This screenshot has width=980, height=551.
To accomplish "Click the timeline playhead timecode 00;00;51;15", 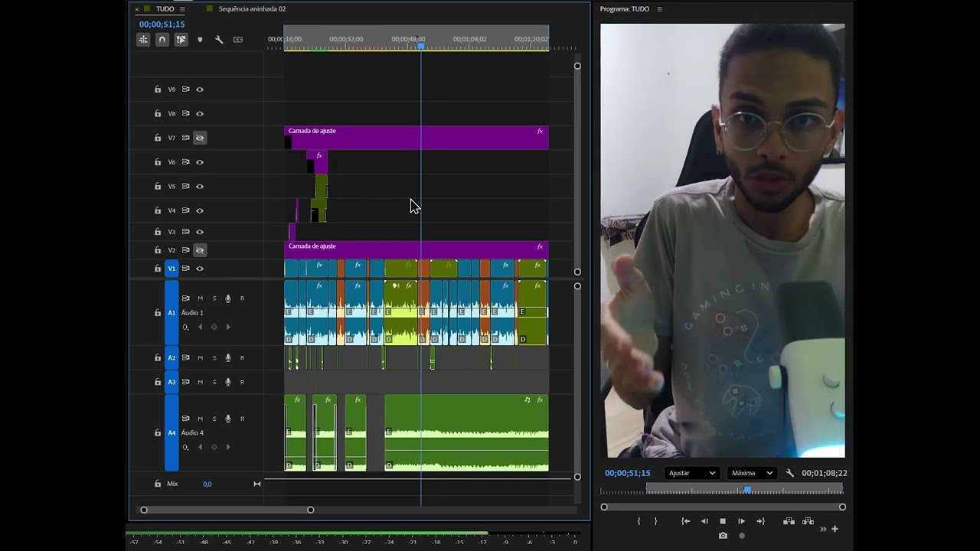I will point(162,24).
